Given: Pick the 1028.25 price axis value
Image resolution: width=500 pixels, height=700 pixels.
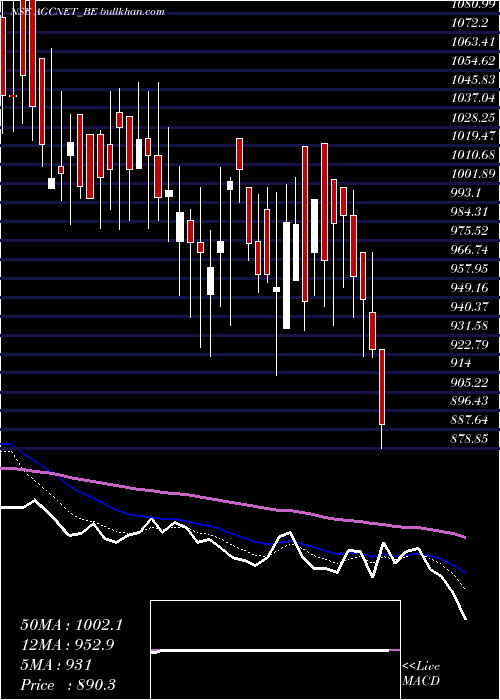Looking at the screenshot, I should click(473, 117).
